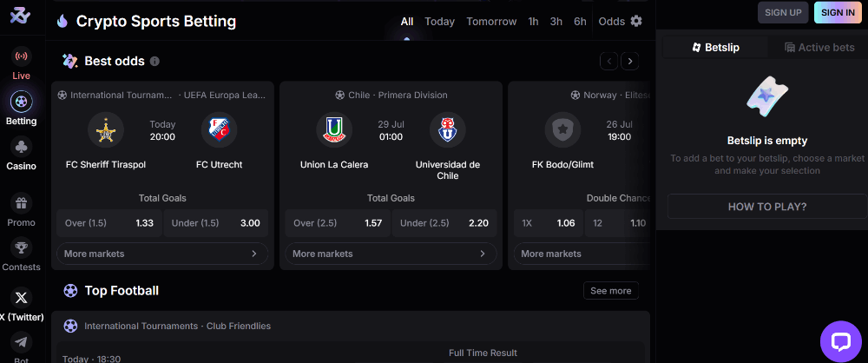Image resolution: width=868 pixels, height=363 pixels.
Task: Click the SIGN UP button
Action: (783, 12)
